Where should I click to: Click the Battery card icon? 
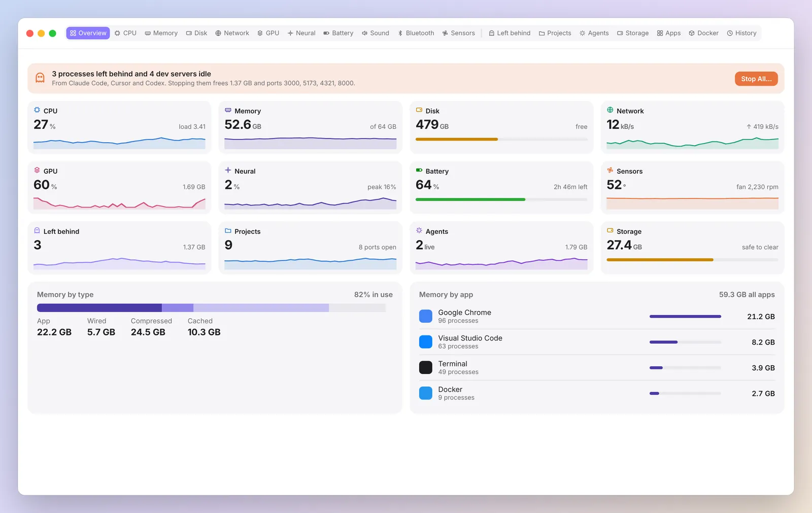(x=419, y=170)
